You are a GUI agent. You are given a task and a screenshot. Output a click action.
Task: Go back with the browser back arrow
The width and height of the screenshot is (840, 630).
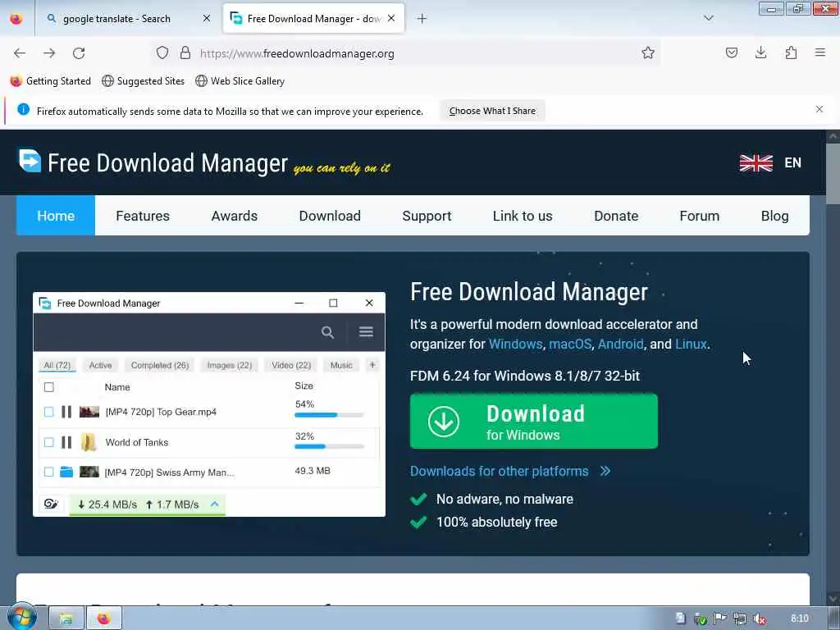pos(20,53)
